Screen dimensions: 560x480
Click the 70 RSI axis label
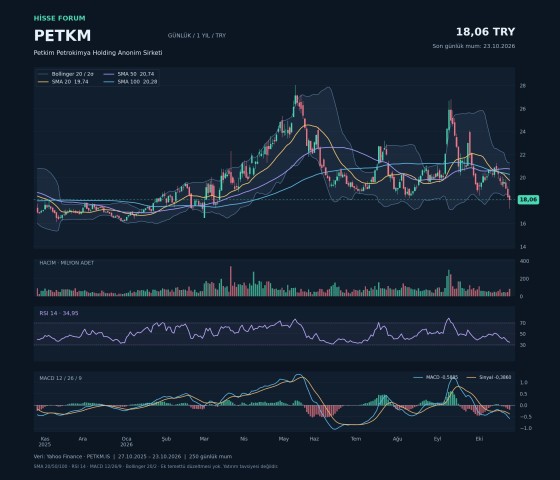tap(523, 323)
